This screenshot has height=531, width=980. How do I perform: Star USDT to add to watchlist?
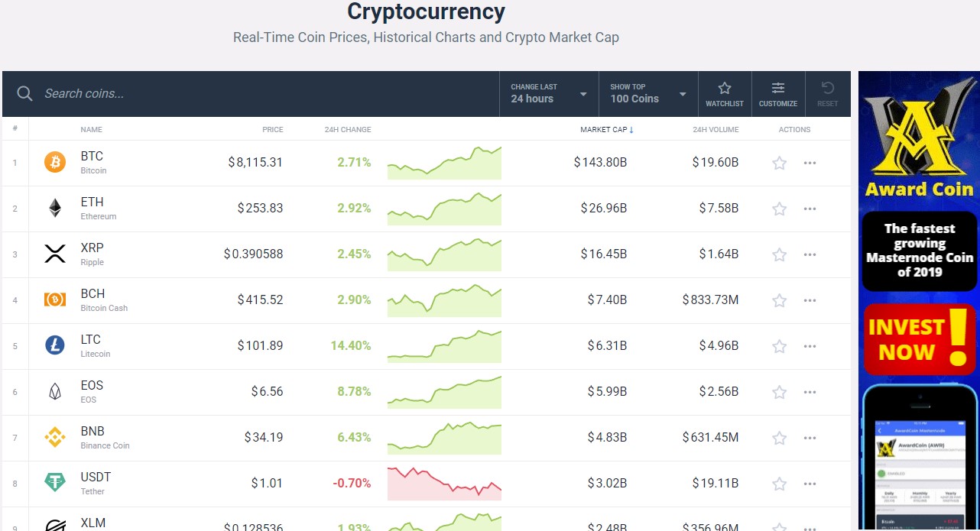[x=779, y=484]
